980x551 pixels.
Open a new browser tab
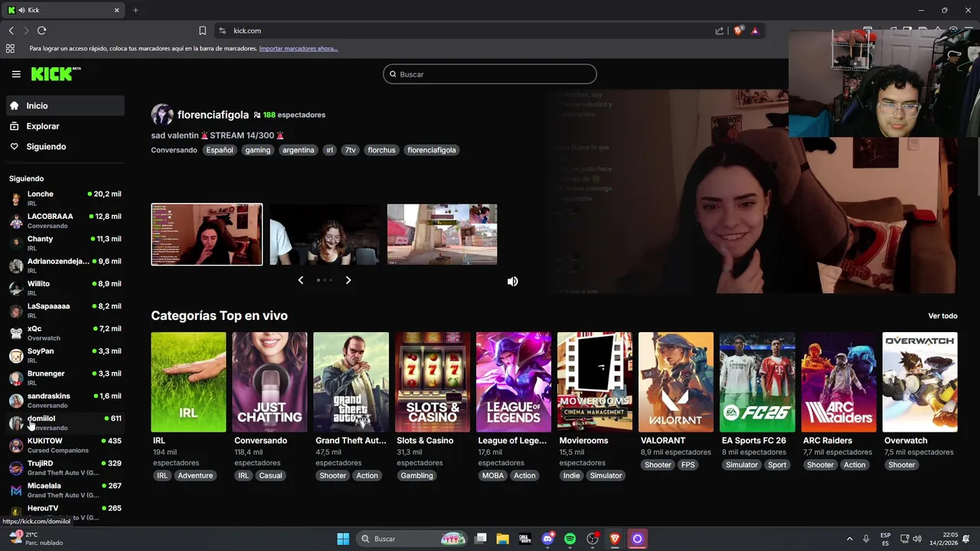coord(136,10)
